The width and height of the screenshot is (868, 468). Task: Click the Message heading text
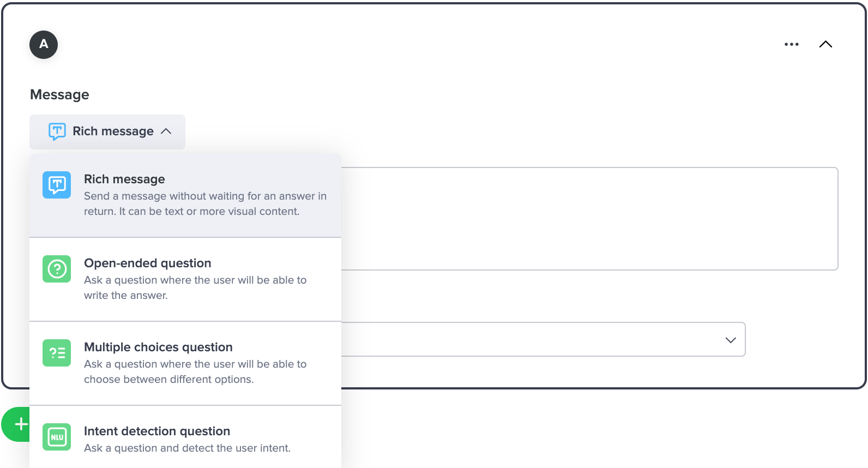pos(59,95)
